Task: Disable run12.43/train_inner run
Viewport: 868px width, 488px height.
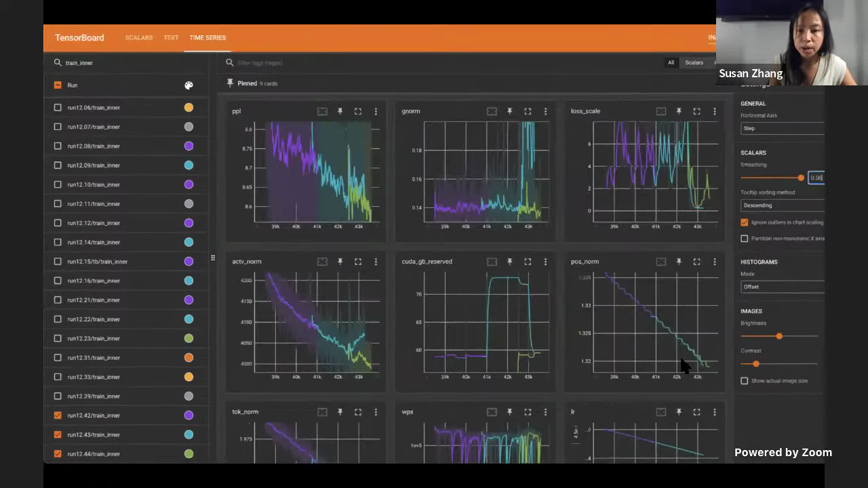Action: point(58,434)
